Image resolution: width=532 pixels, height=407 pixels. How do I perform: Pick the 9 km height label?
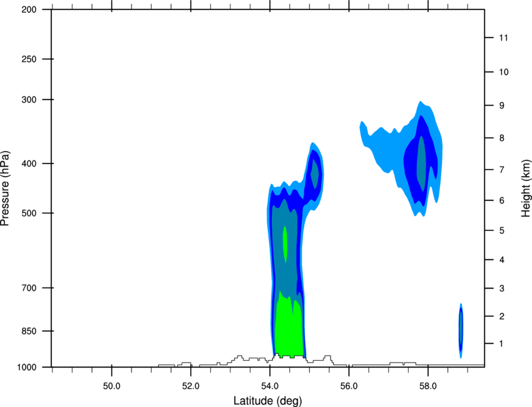coord(502,106)
